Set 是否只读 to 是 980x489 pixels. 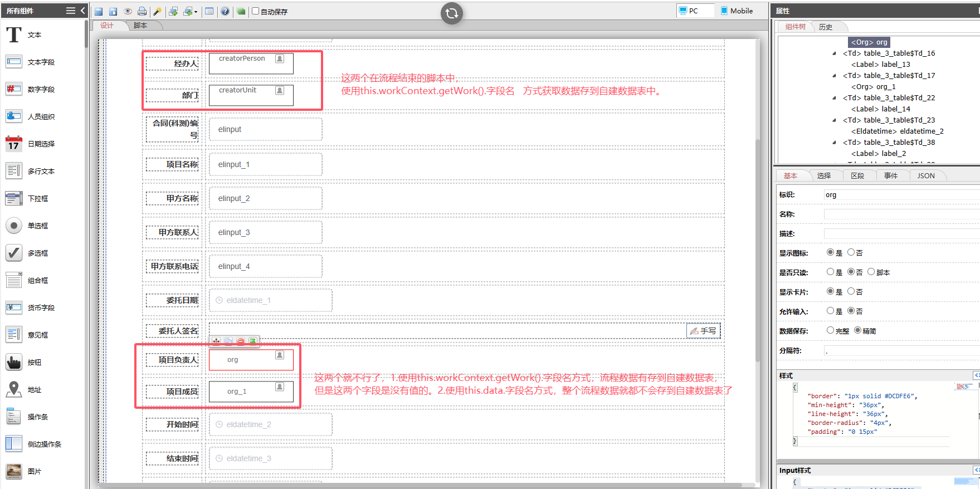[x=830, y=272]
